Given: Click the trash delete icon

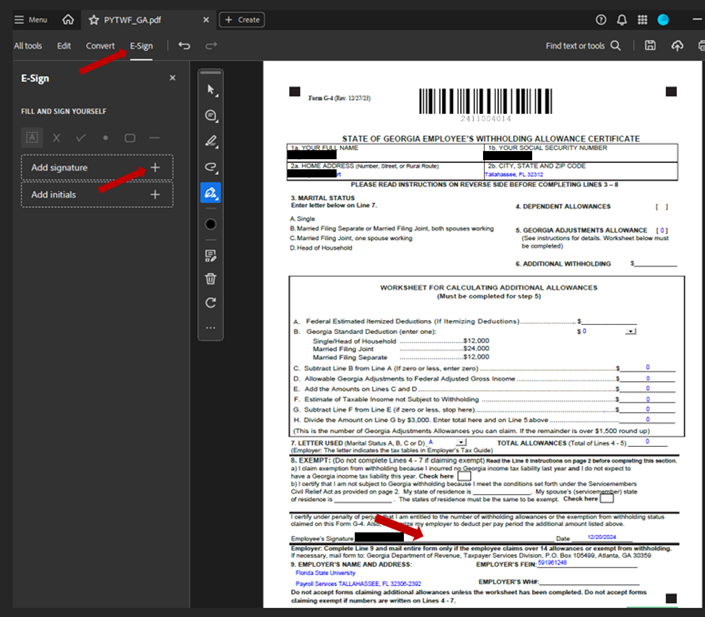Looking at the screenshot, I should (x=211, y=279).
